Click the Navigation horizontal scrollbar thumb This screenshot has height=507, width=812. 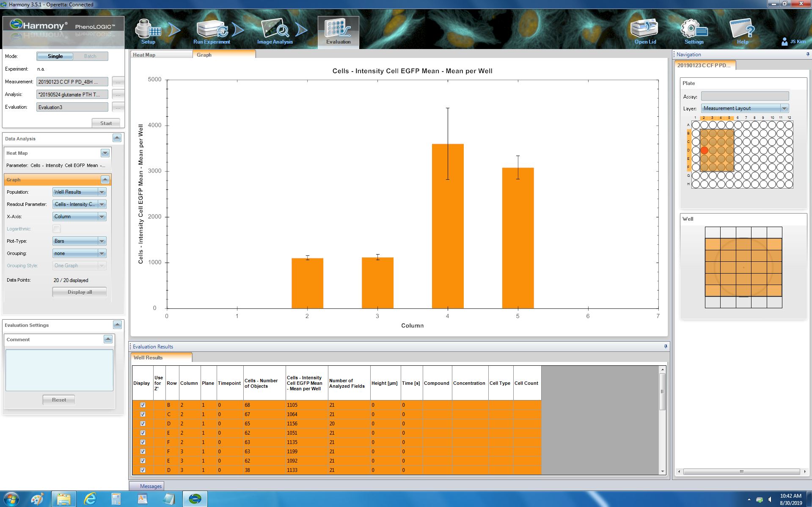tap(742, 471)
